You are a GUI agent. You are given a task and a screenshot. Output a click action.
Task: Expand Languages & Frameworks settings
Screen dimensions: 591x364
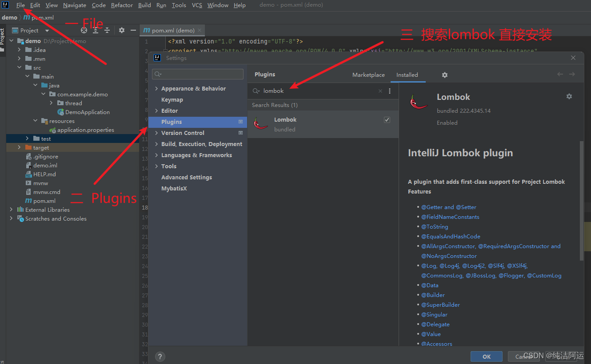coord(156,155)
